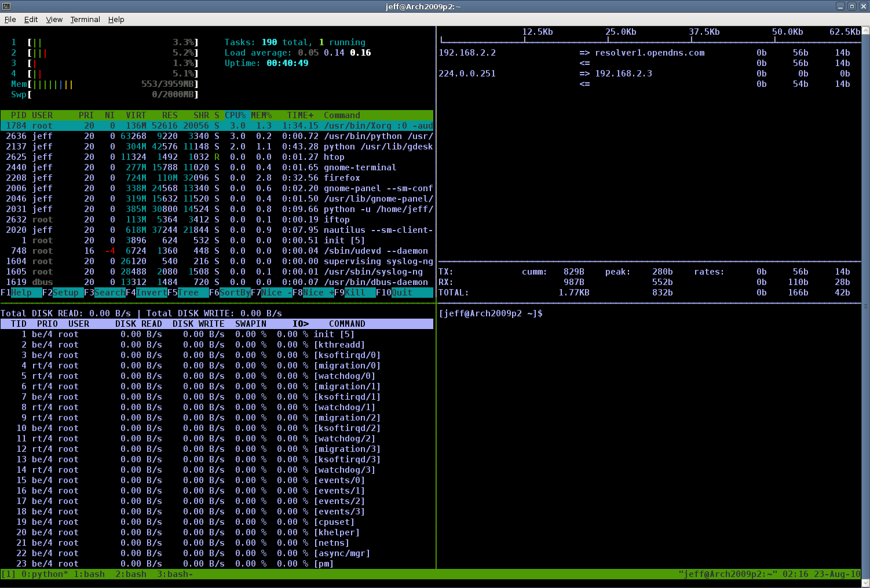Click F8 Nice + in htop footer

pyautogui.click(x=313, y=293)
